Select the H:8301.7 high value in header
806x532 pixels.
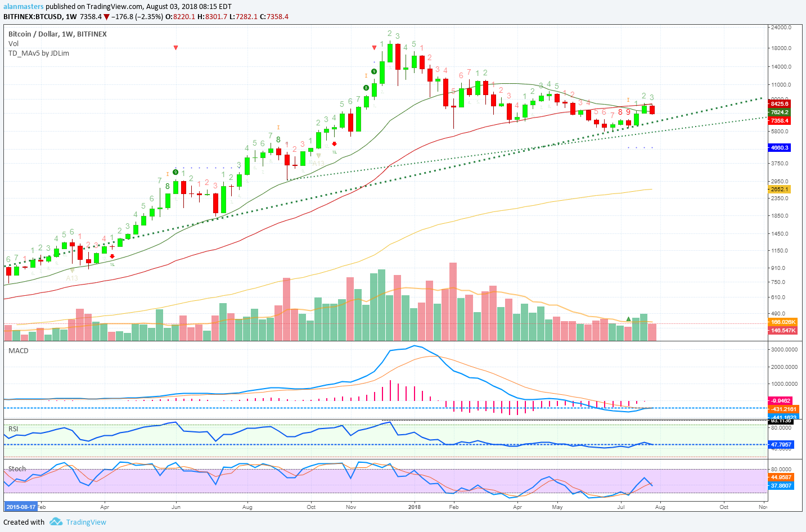(x=212, y=17)
